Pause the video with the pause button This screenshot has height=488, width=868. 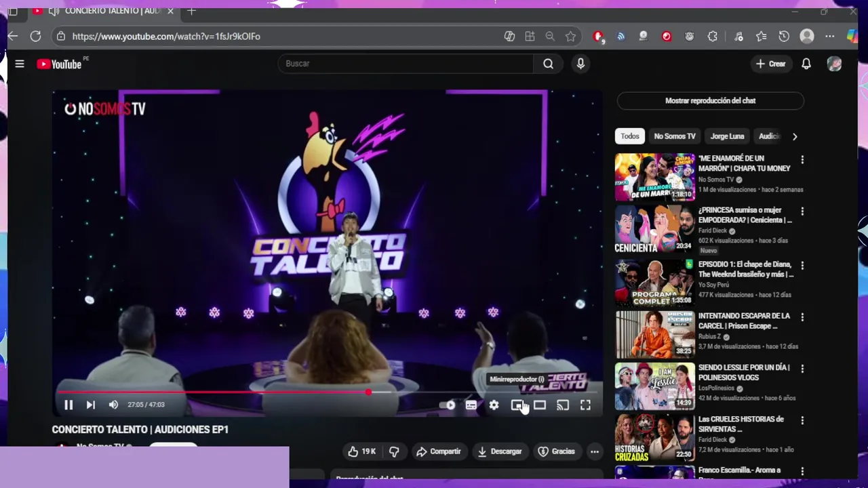[x=68, y=405]
